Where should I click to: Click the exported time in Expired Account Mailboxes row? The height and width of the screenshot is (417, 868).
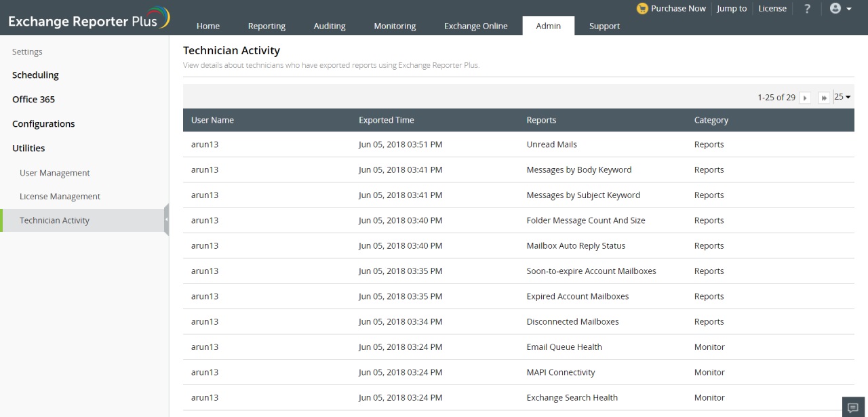pyautogui.click(x=401, y=296)
